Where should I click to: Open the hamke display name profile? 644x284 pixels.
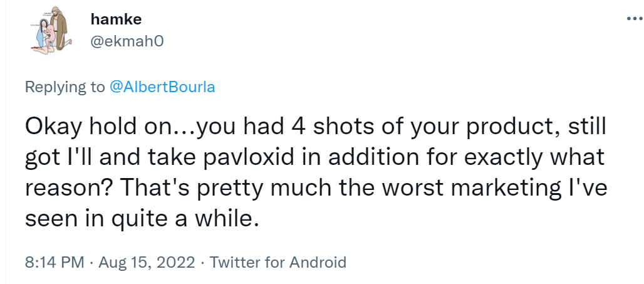click(116, 19)
